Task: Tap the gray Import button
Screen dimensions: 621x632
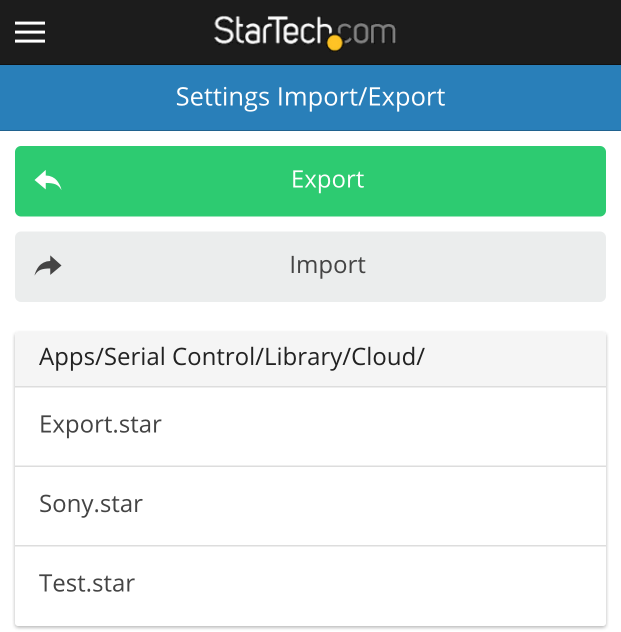Action: (x=310, y=266)
